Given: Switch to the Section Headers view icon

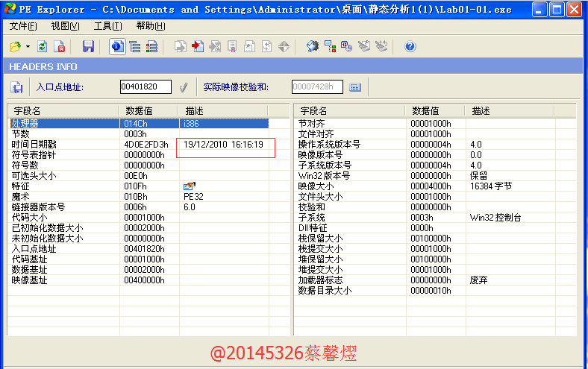Looking at the screenshot, I should (151, 46).
